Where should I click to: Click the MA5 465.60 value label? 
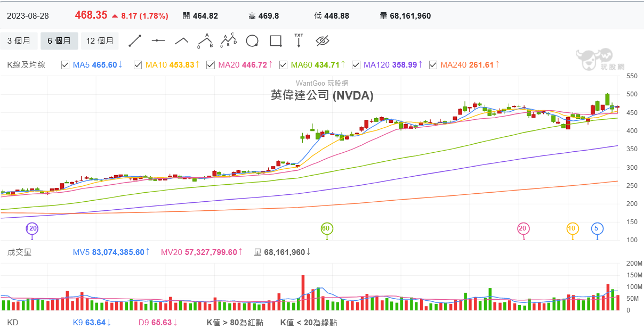98,65
